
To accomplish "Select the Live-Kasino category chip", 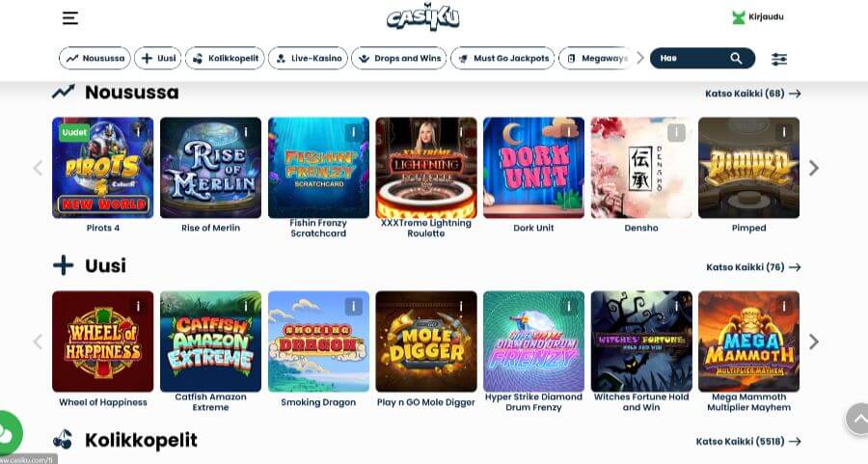I will point(309,58).
